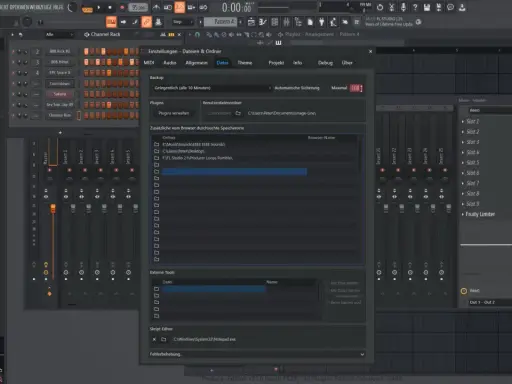Click the folder icon of the first search path row

click(x=156, y=144)
